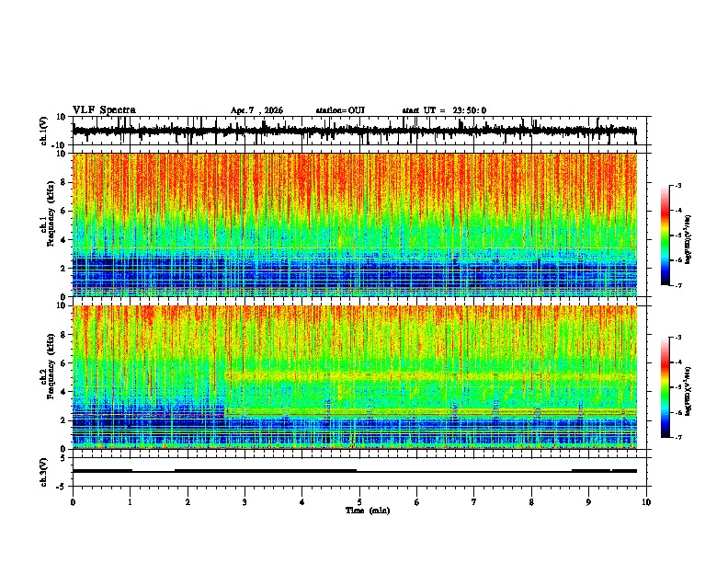The height and width of the screenshot is (563, 728).
Task: Click the "8" tick on ch.2 frequency axis
Action: pyautogui.click(x=64, y=335)
